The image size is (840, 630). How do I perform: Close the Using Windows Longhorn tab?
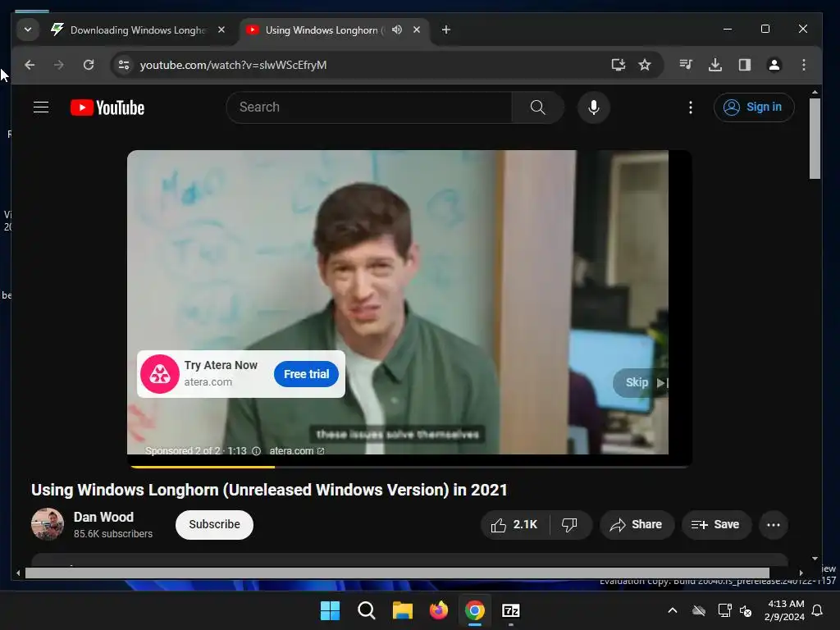point(416,30)
